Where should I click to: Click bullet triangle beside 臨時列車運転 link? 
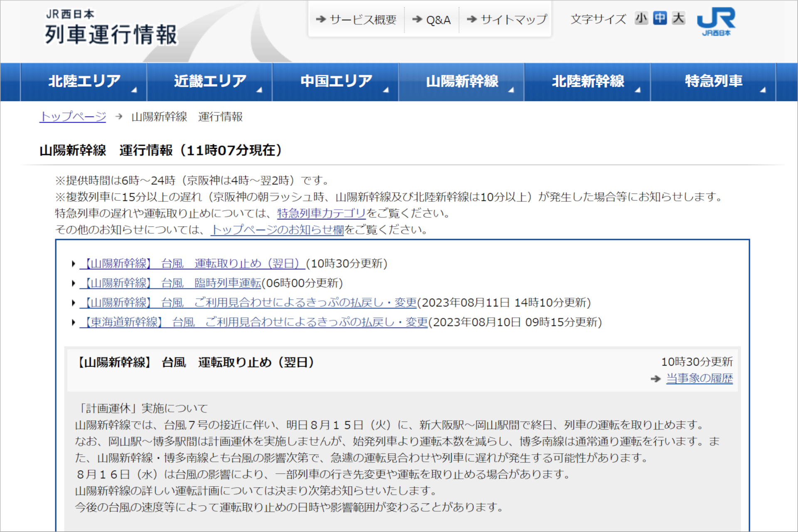click(74, 283)
